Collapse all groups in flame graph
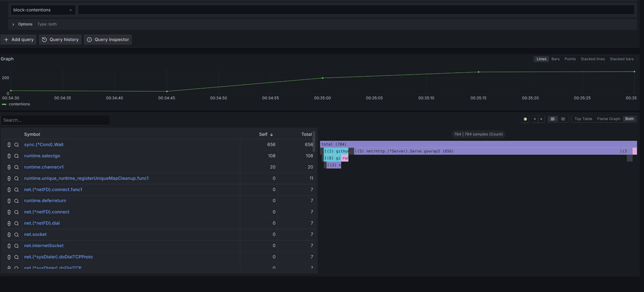Screen dimensions: 644x292 541,119
